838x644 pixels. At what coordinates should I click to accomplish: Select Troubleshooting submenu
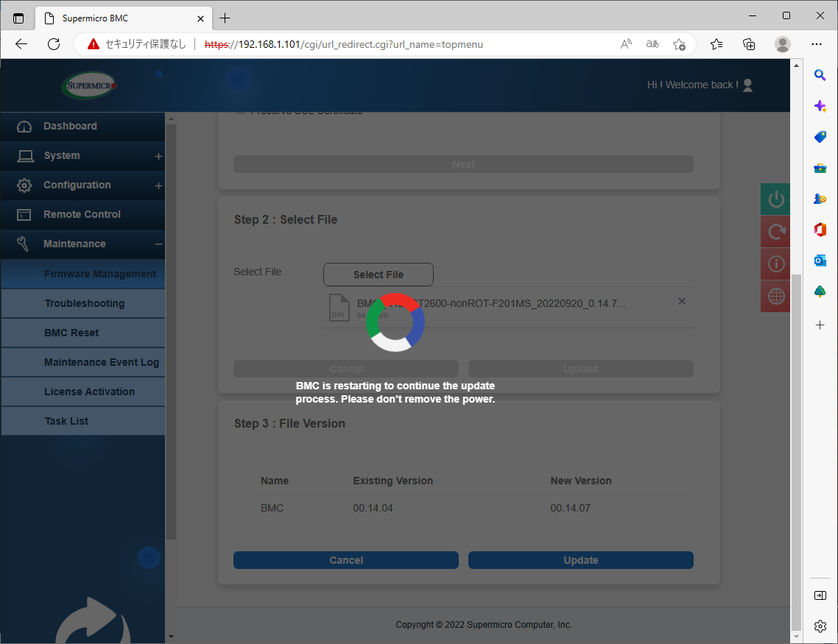82,303
